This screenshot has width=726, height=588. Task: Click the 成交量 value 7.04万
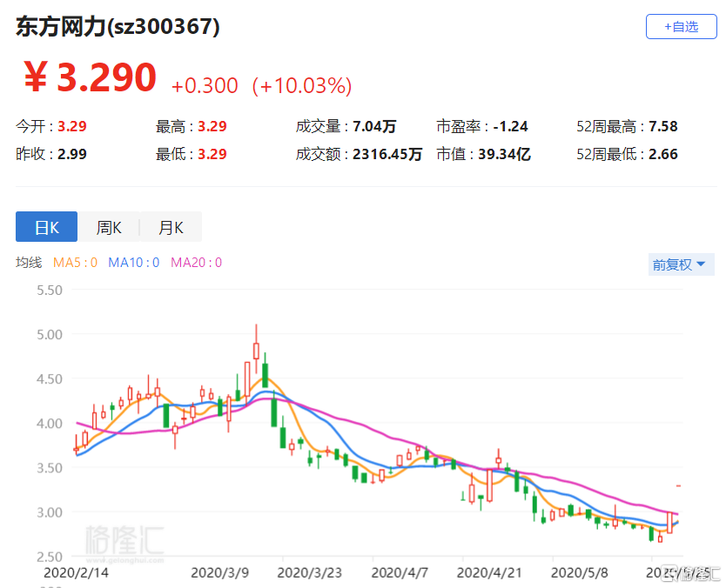(374, 126)
